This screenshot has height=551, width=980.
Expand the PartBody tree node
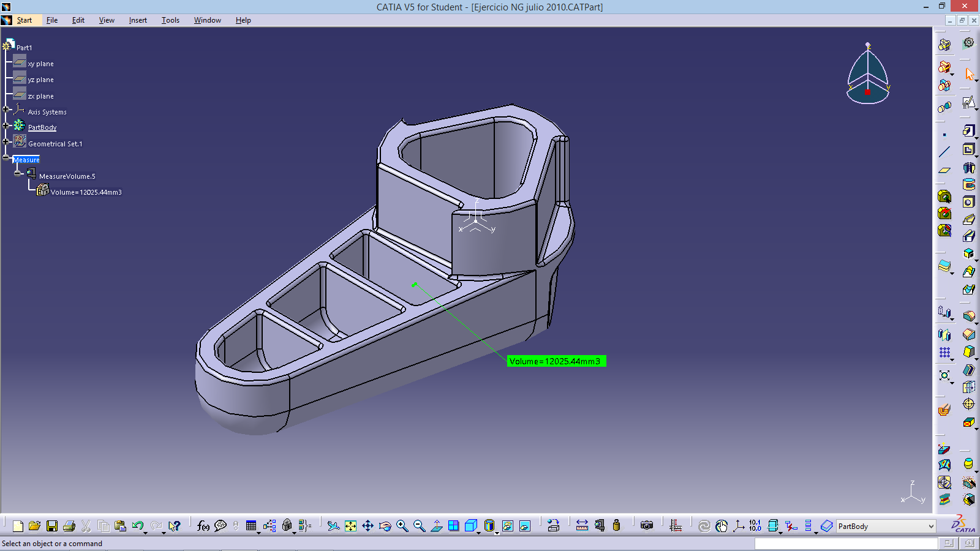pos(6,126)
